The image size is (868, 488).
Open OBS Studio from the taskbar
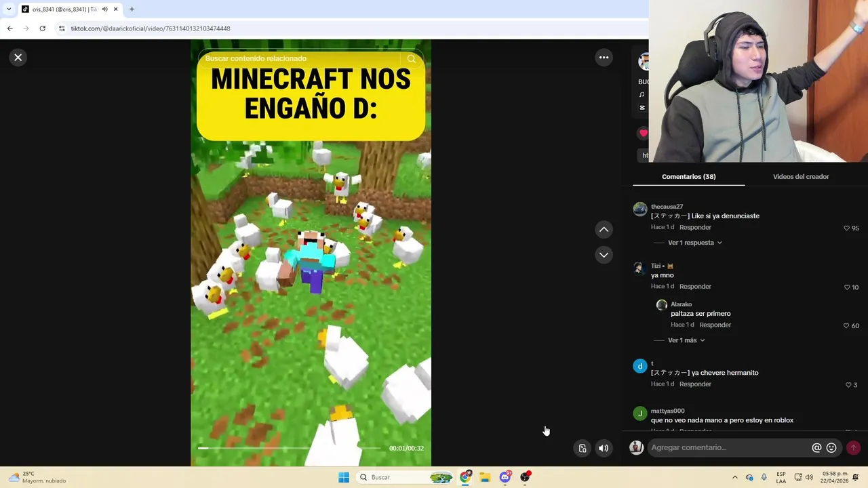pos(525,478)
